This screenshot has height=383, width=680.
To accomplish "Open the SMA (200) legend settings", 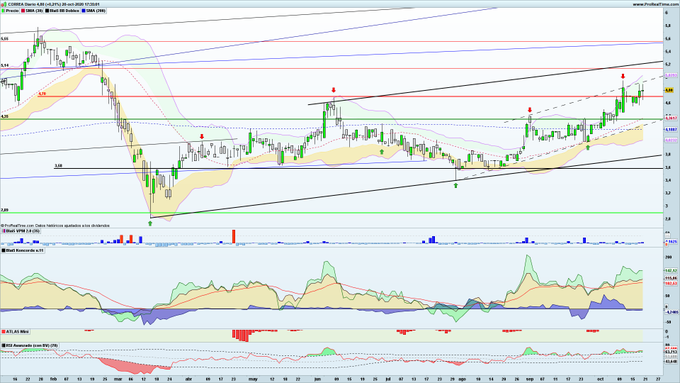I will (x=94, y=10).
